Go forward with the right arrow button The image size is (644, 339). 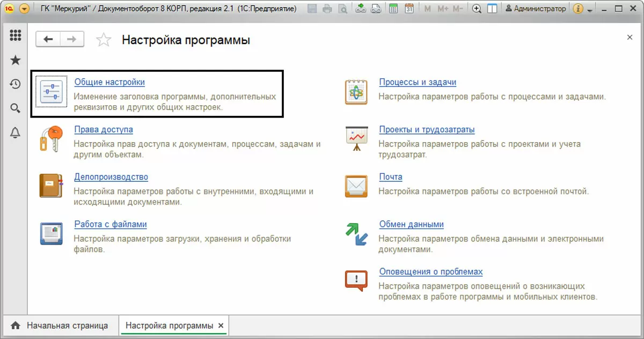pos(72,39)
